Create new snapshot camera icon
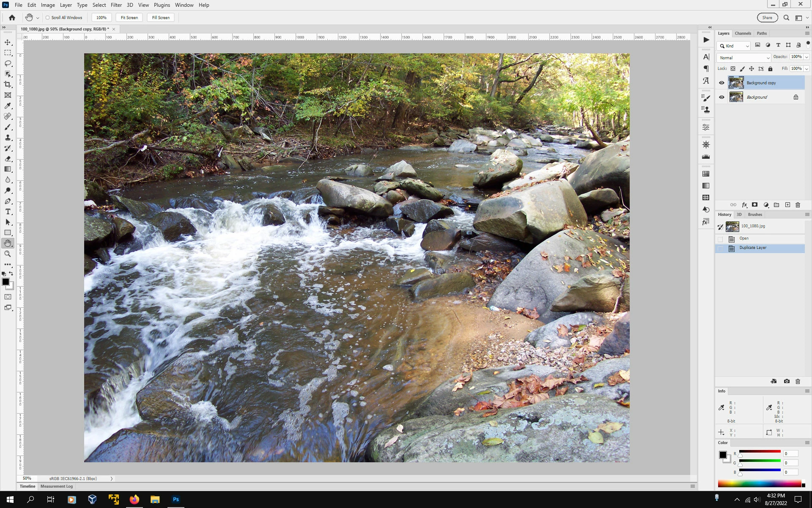This screenshot has height=508, width=812. pos(787,381)
